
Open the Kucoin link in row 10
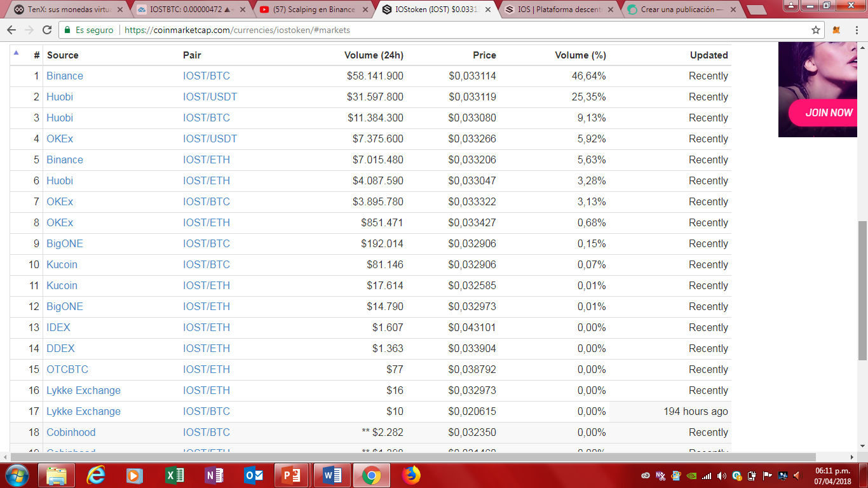[62, 265]
